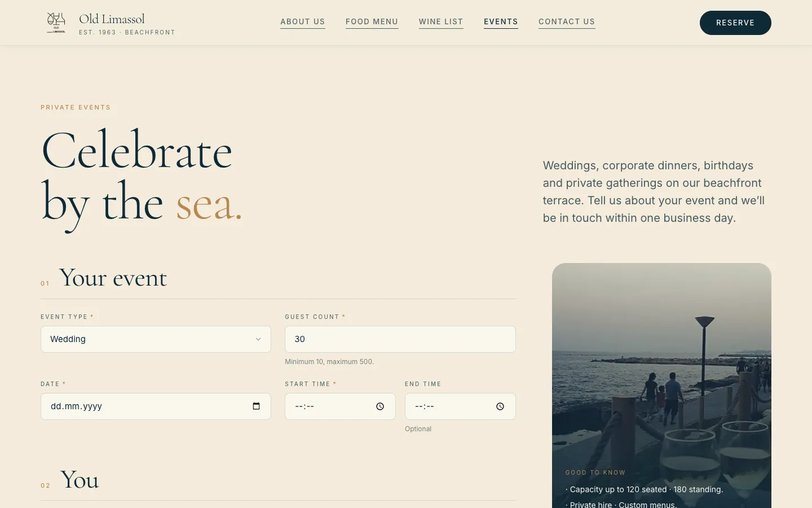Navigate to Contact Us
Screen dimensions: 812x508
(x=567, y=22)
